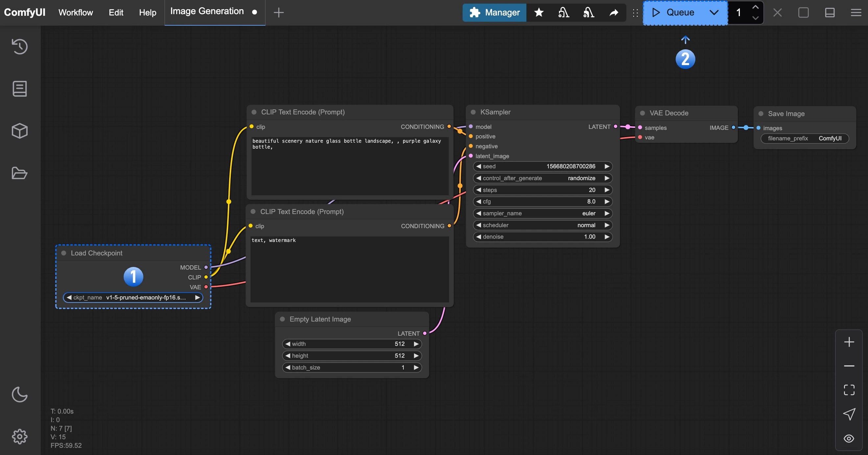Open the node library sidebar icon
868x455 pixels.
click(19, 89)
